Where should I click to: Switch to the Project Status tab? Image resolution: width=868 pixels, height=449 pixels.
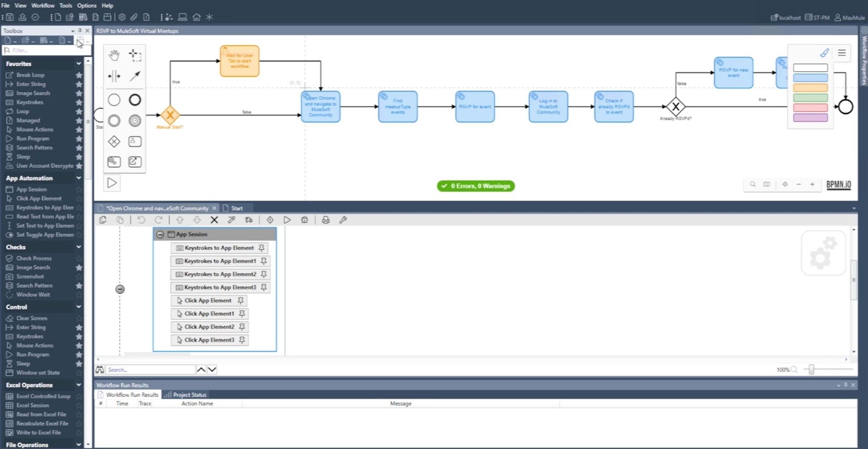pyautogui.click(x=185, y=395)
